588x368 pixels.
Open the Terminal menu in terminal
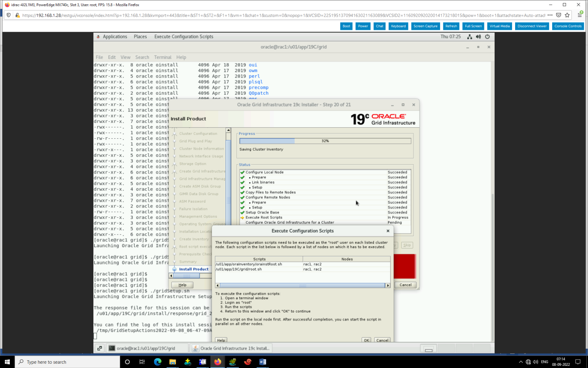coord(163,57)
